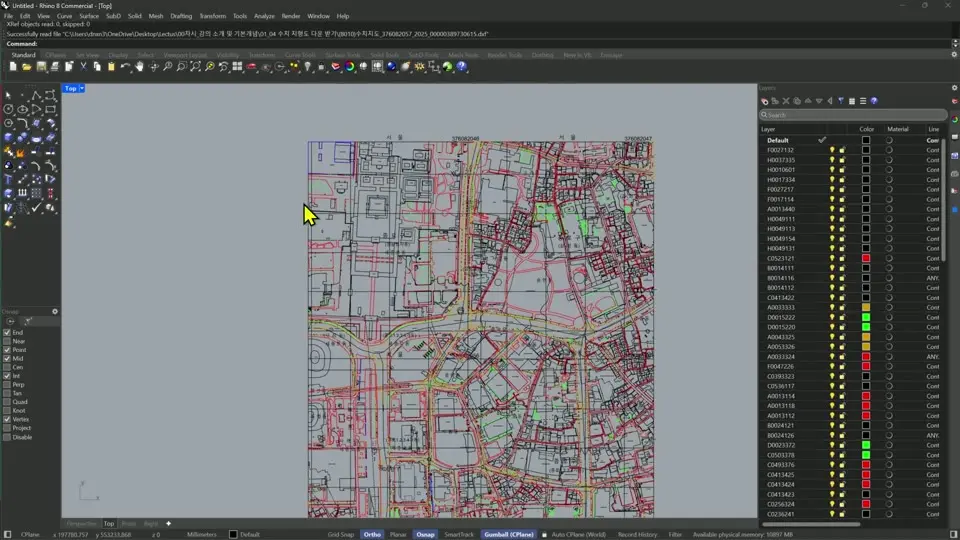Image resolution: width=960 pixels, height=540 pixels.
Task: Check the Disable osnap checkbox
Action: (x=7, y=437)
